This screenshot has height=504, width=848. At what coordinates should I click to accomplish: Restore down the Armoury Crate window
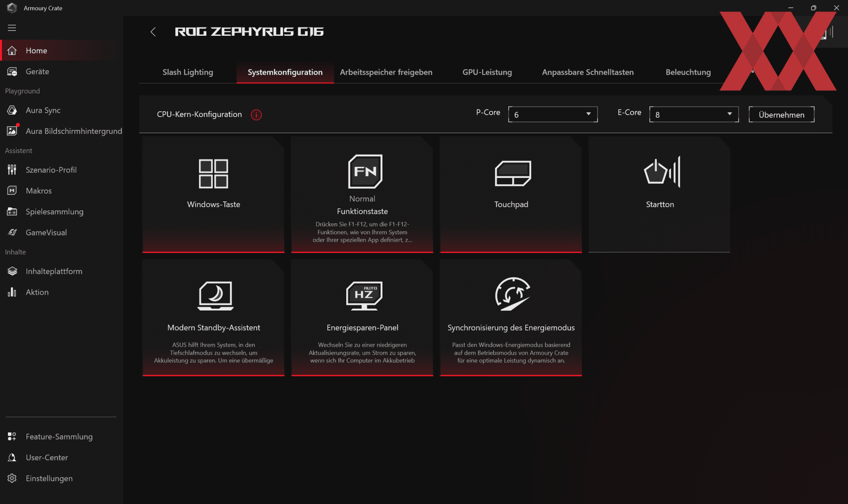coord(814,8)
